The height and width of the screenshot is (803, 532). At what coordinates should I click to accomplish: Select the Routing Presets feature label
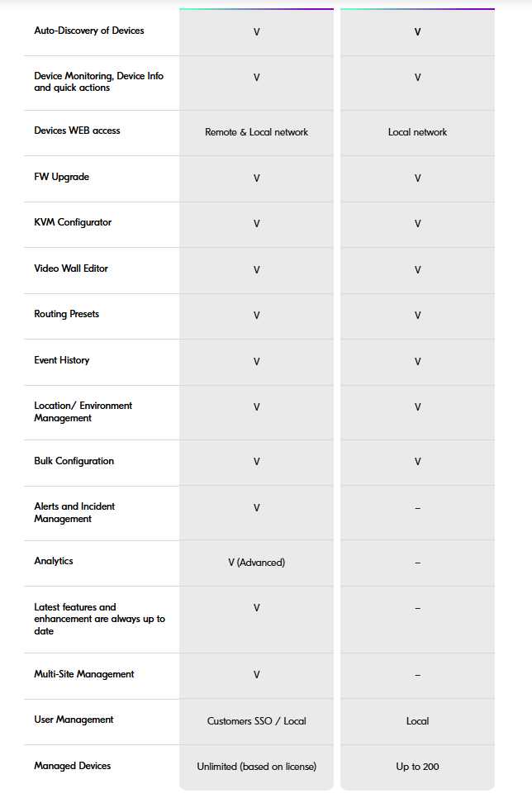click(x=67, y=314)
